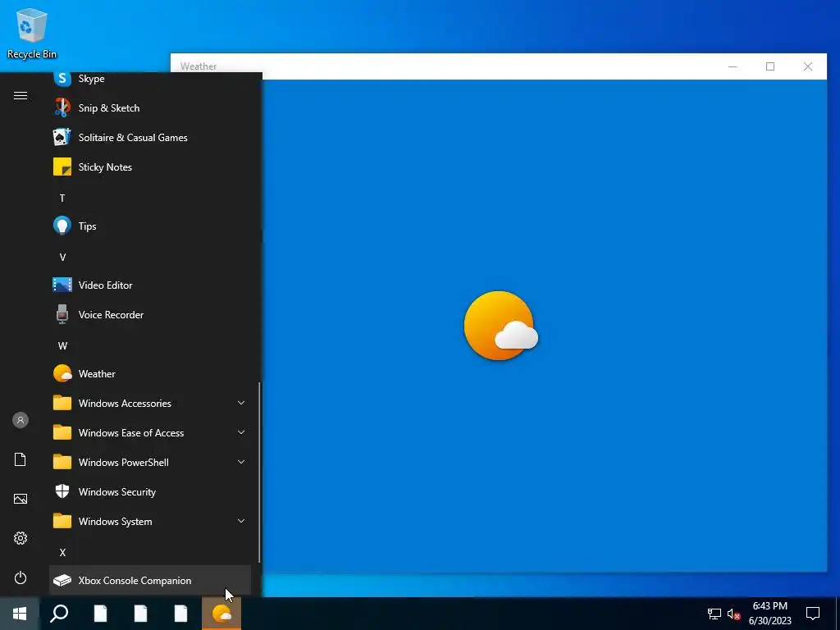Click the muted volume tray icon
Screen dimensions: 840x630
click(734, 614)
